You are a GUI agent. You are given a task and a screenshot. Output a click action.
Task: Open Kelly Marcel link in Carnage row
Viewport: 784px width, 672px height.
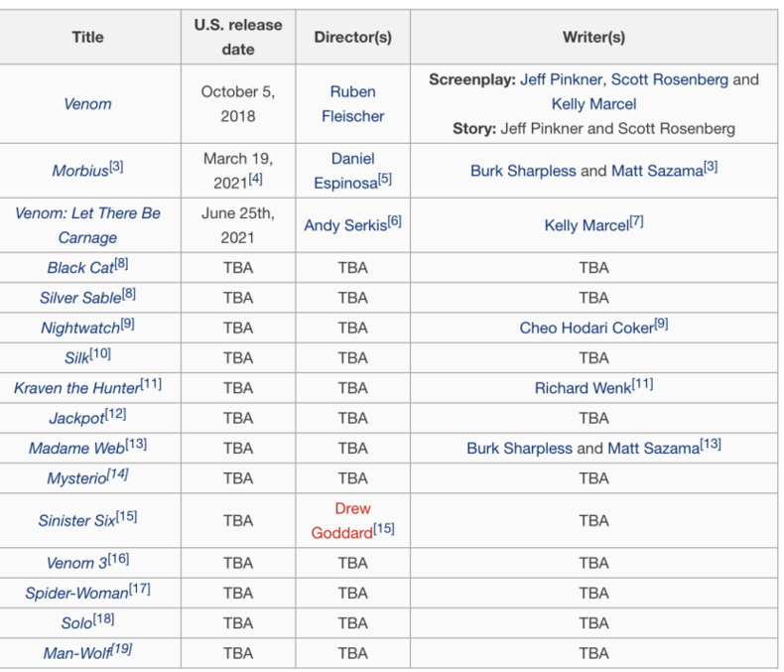pyautogui.click(x=587, y=225)
